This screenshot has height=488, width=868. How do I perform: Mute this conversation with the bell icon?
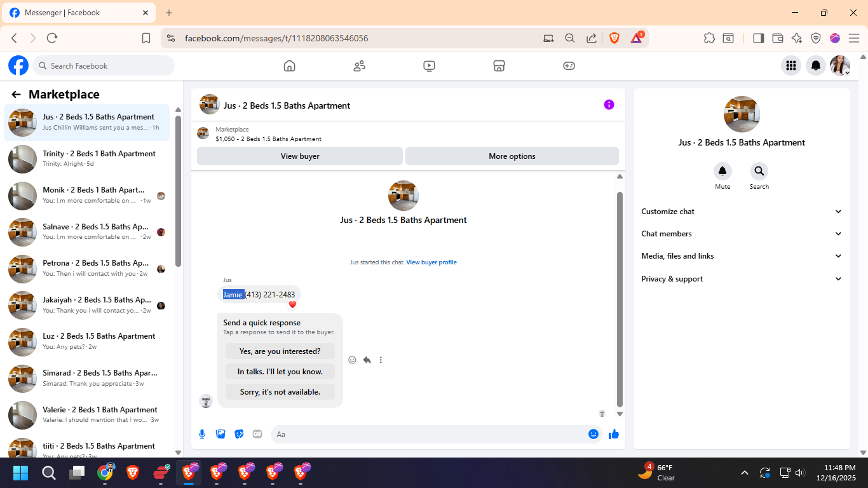722,171
